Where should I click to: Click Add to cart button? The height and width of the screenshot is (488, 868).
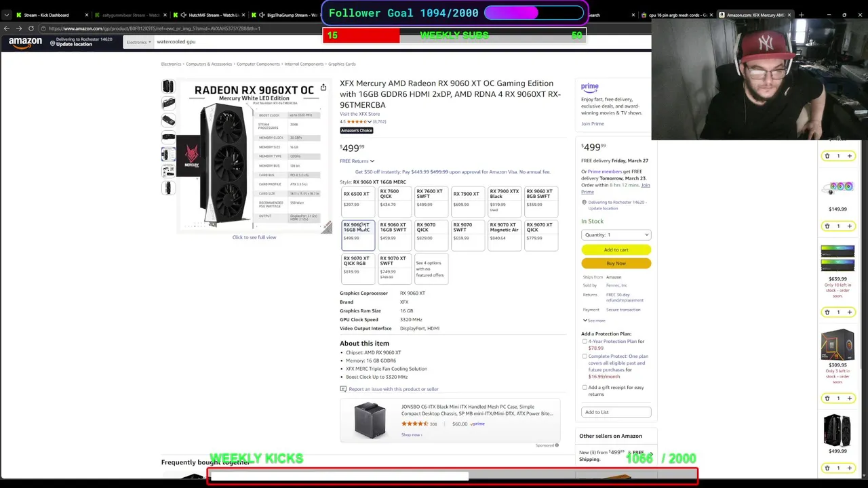click(x=616, y=249)
